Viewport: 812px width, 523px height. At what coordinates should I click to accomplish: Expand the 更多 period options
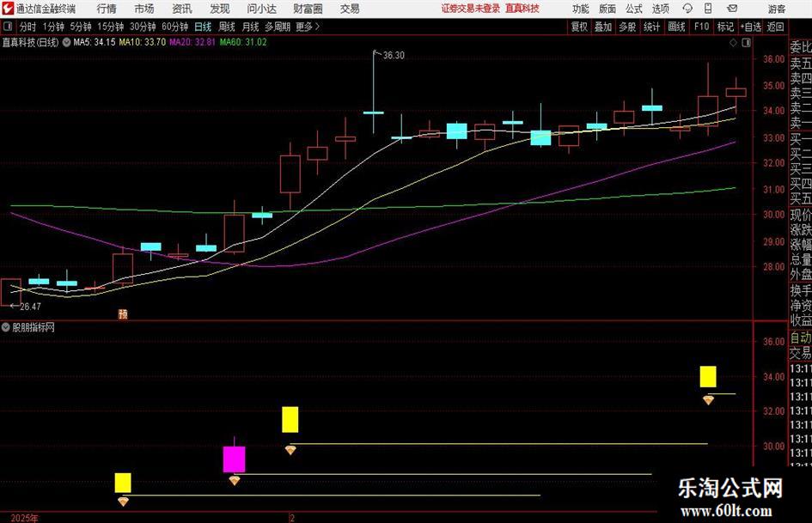point(308,27)
